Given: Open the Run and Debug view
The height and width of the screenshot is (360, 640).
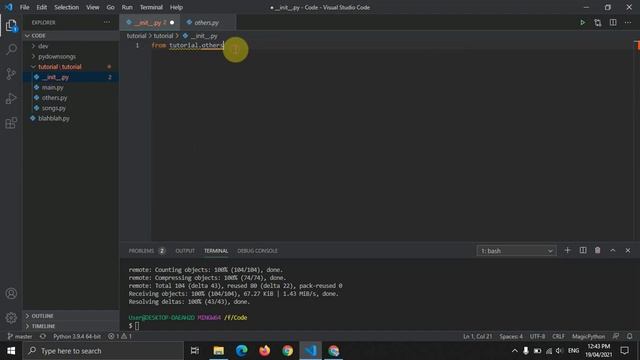Looking at the screenshot, I should click(11, 98).
